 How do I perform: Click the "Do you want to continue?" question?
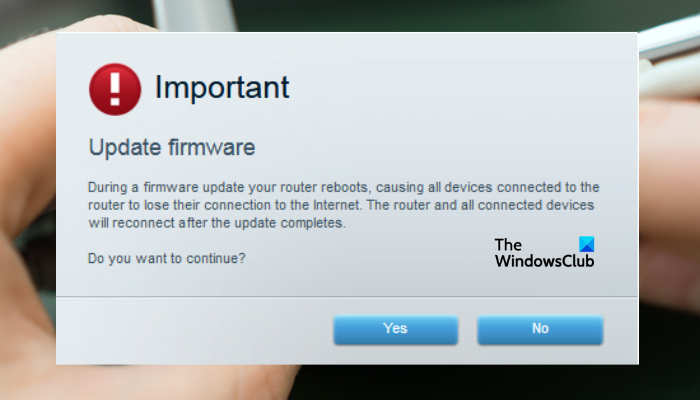(x=168, y=258)
